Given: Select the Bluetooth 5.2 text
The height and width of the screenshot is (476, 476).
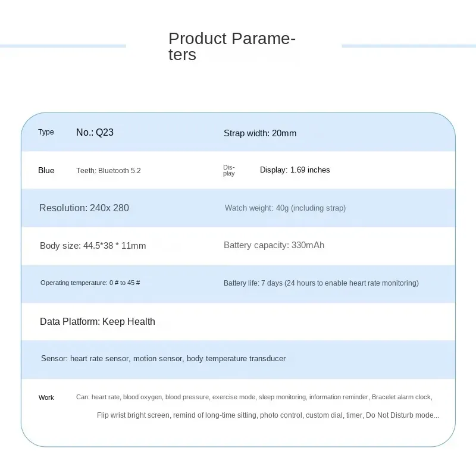Looking at the screenshot, I should (x=108, y=171).
